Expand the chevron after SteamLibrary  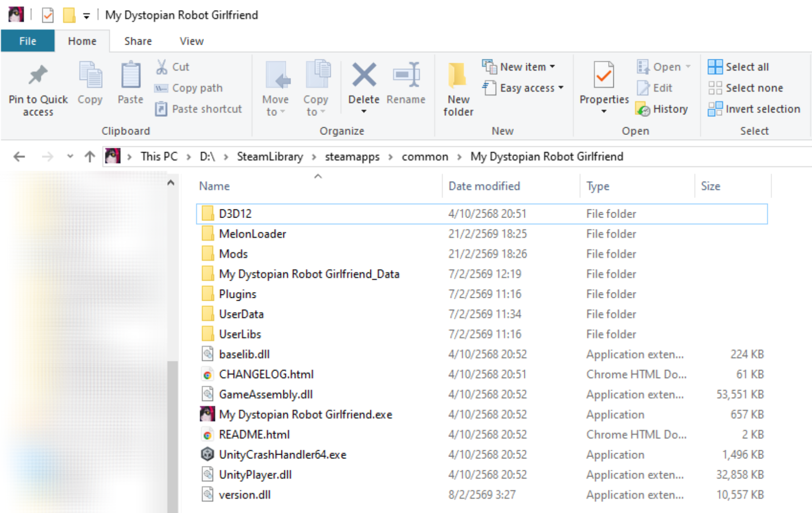point(314,157)
